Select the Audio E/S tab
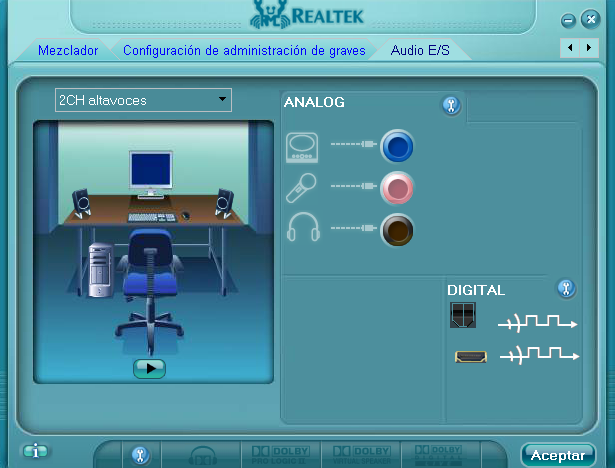This screenshot has height=468, width=615. [x=420, y=49]
